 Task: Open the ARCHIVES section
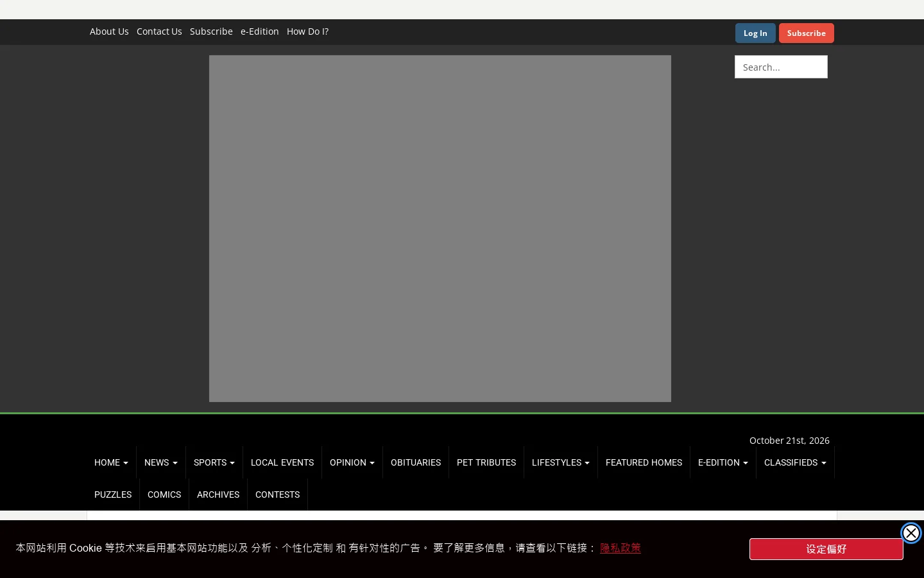(218, 495)
